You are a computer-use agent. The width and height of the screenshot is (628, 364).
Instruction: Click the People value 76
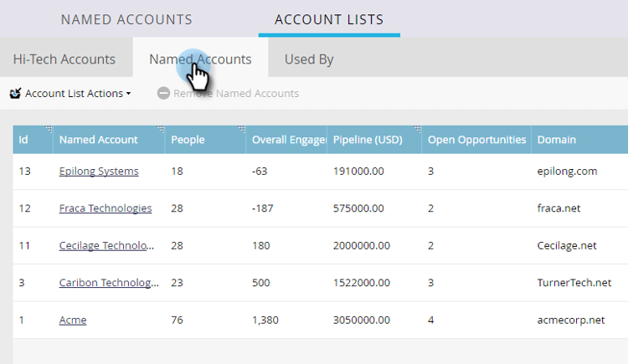coord(177,320)
